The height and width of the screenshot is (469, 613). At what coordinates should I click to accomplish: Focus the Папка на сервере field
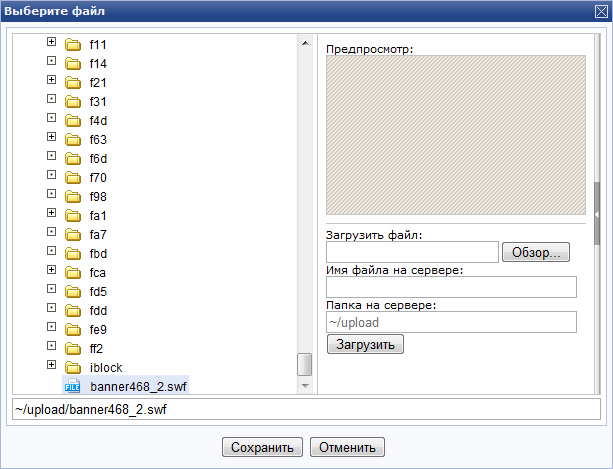pos(452,322)
